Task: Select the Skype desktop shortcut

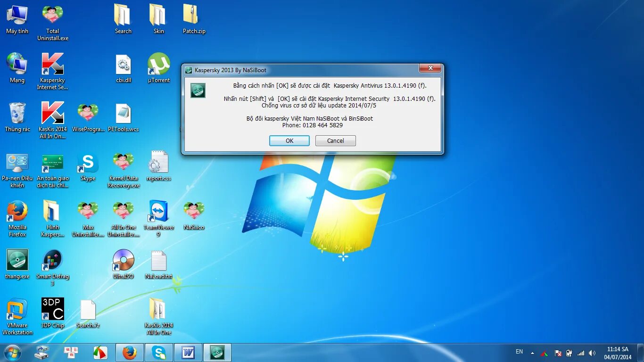Action: [x=88, y=167]
